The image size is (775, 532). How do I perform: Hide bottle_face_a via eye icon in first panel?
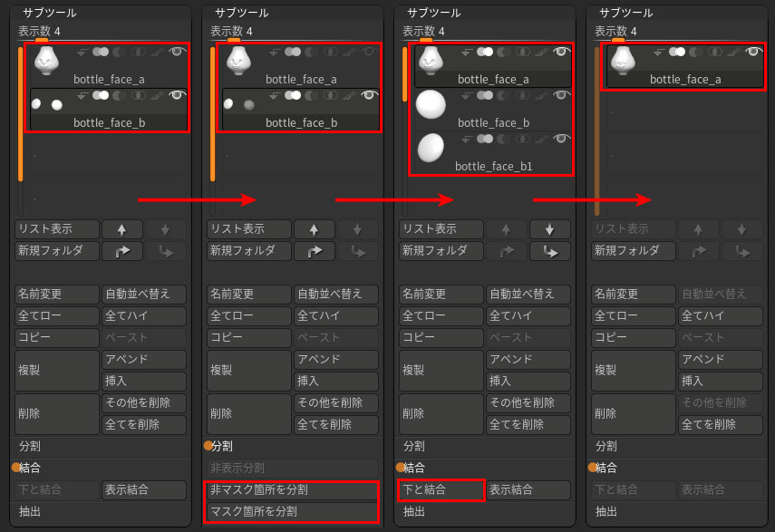click(x=177, y=52)
